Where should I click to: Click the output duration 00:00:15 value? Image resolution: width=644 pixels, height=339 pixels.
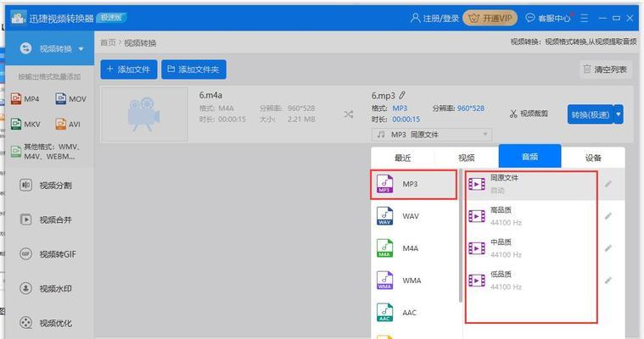[x=406, y=119]
